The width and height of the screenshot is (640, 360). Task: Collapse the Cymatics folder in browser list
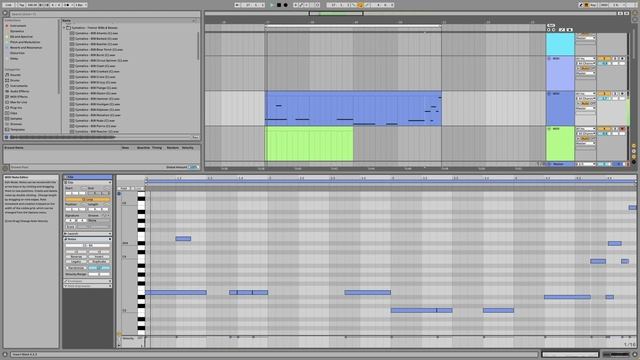(64, 28)
